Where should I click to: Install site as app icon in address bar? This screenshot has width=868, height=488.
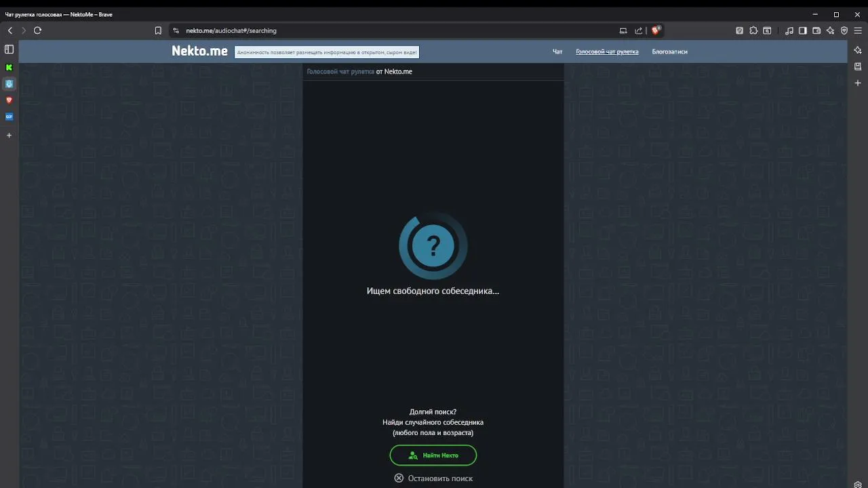click(623, 30)
